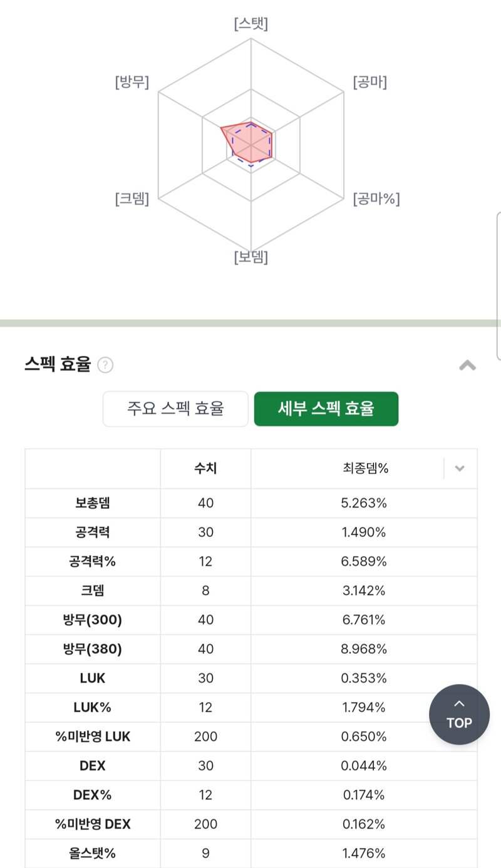Select the 세부 스펙 효율 tab
This screenshot has height=868, width=501.
point(326,409)
